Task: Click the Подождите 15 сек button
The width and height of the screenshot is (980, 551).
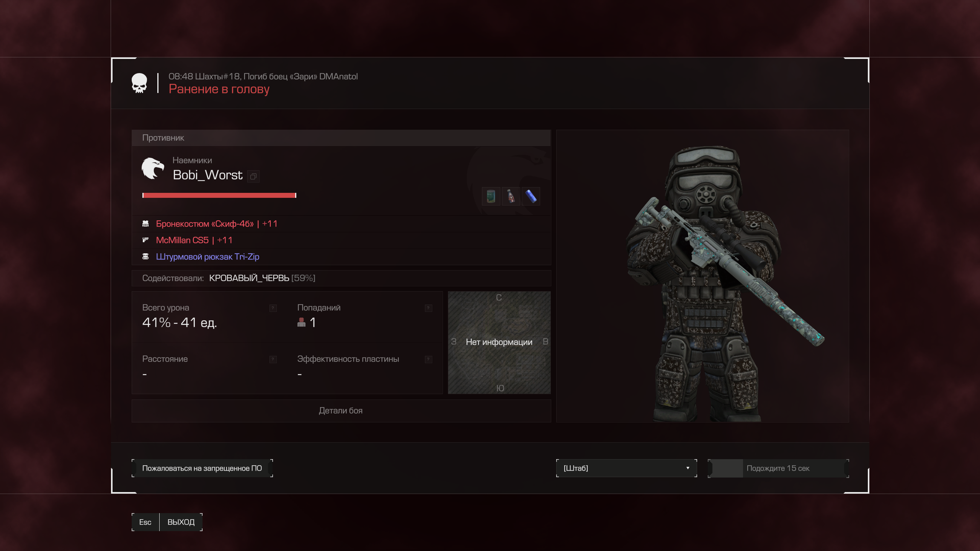Action: 778,468
